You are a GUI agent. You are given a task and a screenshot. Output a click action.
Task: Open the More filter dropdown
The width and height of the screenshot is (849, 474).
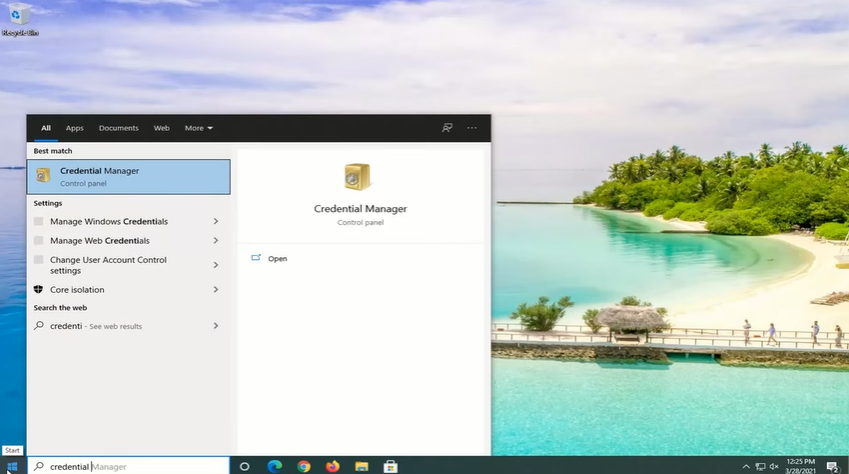[x=199, y=128]
